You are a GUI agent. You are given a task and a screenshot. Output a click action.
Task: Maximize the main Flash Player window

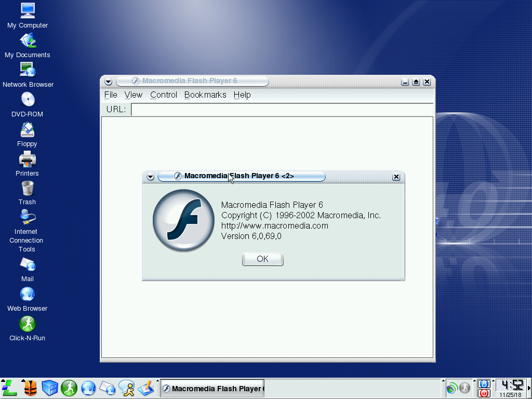tap(416, 82)
